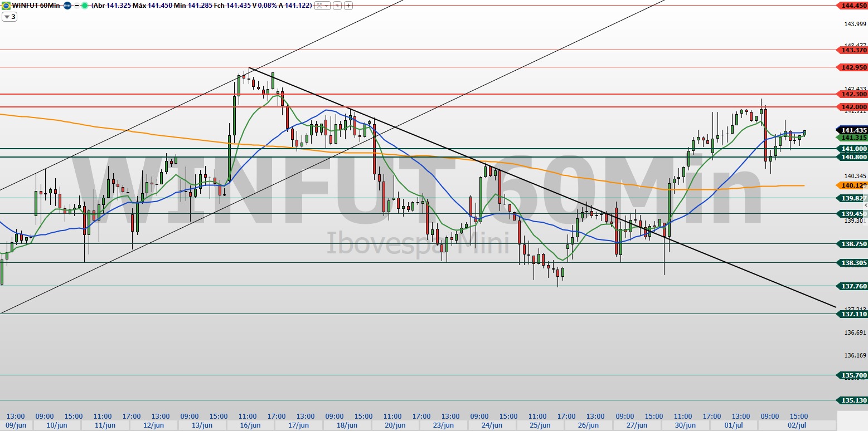Click the 02/jul date segment
The image size is (868, 431).
point(797,425)
